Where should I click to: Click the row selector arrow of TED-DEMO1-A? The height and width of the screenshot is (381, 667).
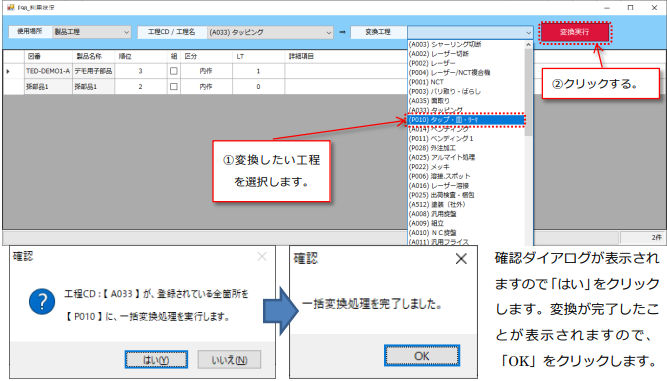pos(8,71)
